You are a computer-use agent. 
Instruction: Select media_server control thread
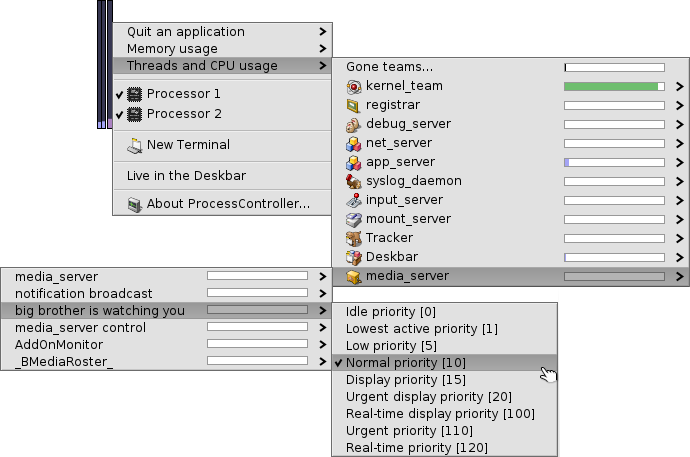[x=166, y=327]
